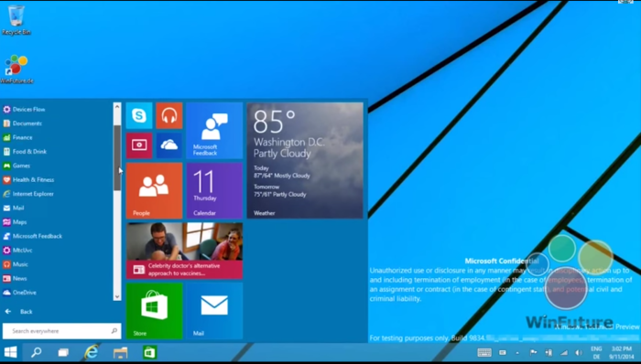Open the News tile about celebrity doctor
641x364 pixels.
pyautogui.click(x=184, y=251)
